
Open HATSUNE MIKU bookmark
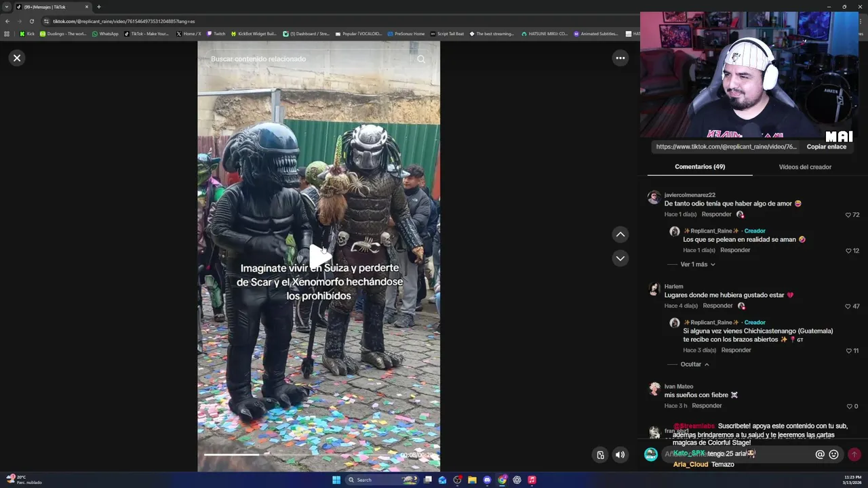point(544,34)
